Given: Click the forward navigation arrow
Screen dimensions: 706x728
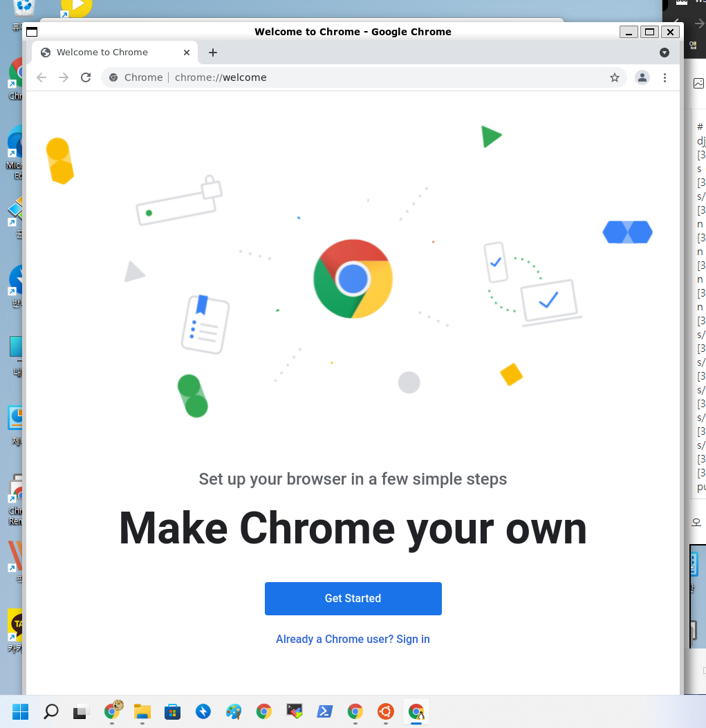Looking at the screenshot, I should click(x=64, y=77).
